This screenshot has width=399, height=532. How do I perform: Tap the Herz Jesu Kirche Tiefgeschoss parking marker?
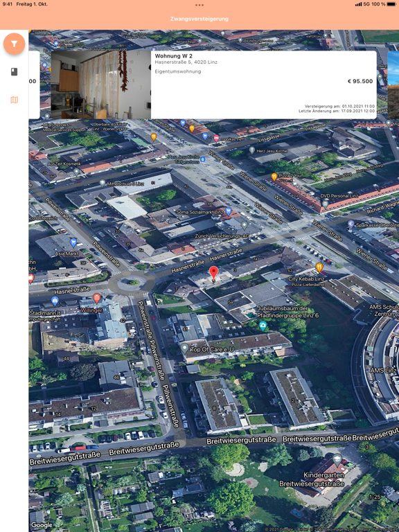[202, 159]
